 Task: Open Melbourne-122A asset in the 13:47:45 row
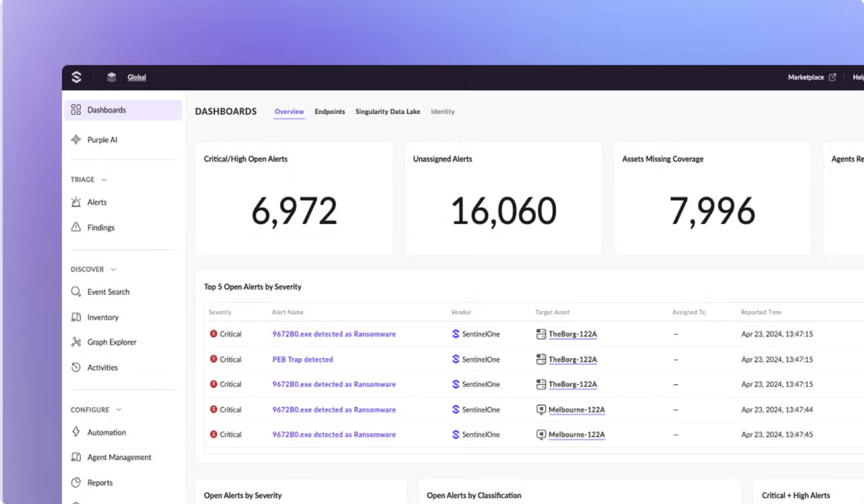pyautogui.click(x=577, y=435)
